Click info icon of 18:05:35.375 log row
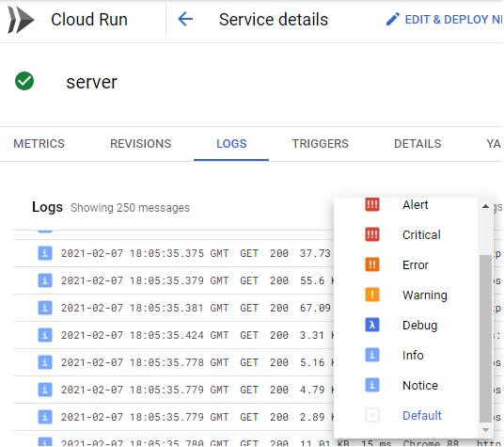Image resolution: width=504 pixels, height=447 pixels. pos(45,253)
